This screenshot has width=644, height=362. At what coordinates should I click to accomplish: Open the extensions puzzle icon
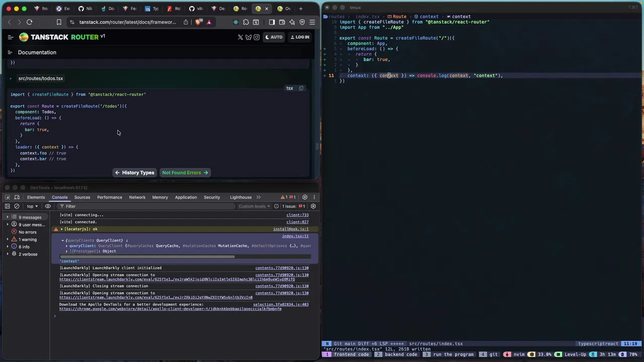pyautogui.click(x=246, y=22)
